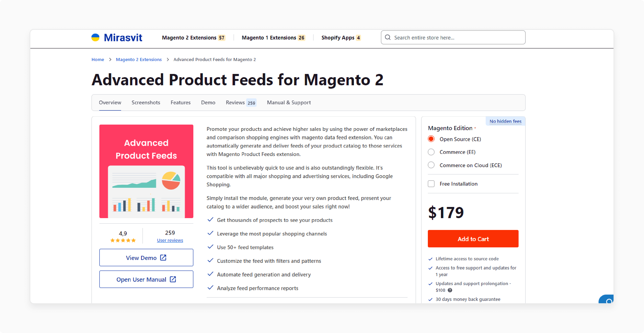The image size is (644, 333).
Task: Click the search magnifier icon
Action: tap(388, 38)
